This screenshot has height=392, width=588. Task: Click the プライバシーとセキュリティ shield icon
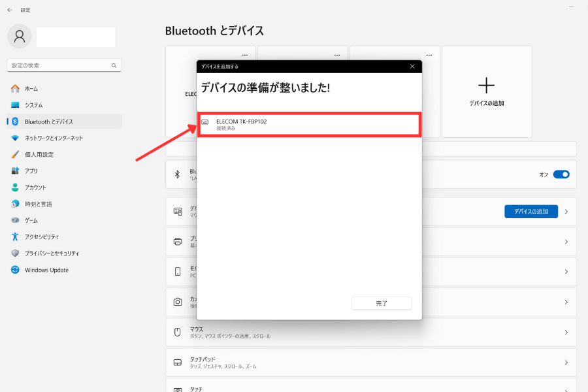(x=15, y=253)
